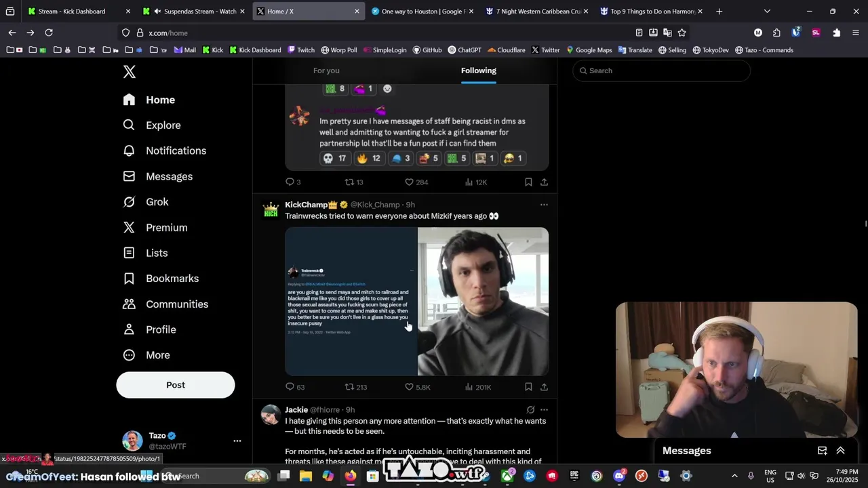This screenshot has height=488, width=868.
Task: Open Google Maps bookmark
Action: (589, 50)
